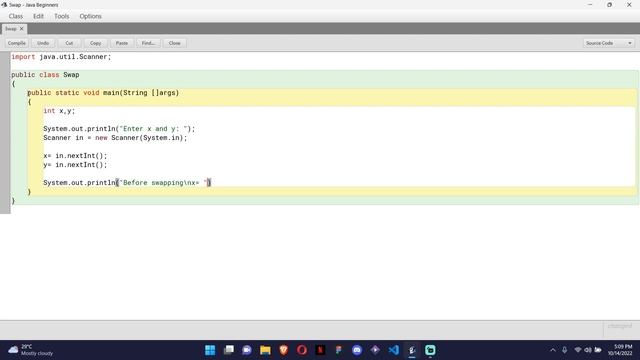Click the 'y= in.nextInt();' line
This screenshot has width=640, height=360.
(75, 164)
